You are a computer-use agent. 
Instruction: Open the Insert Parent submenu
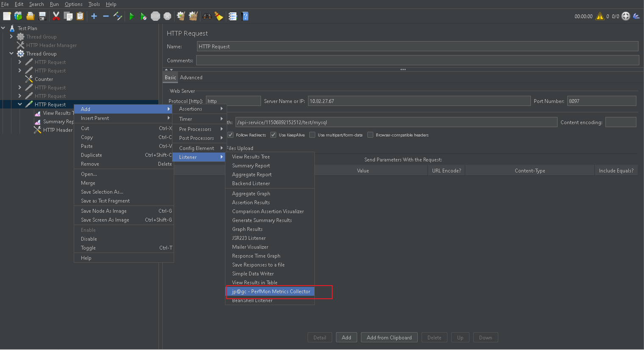pyautogui.click(x=124, y=118)
